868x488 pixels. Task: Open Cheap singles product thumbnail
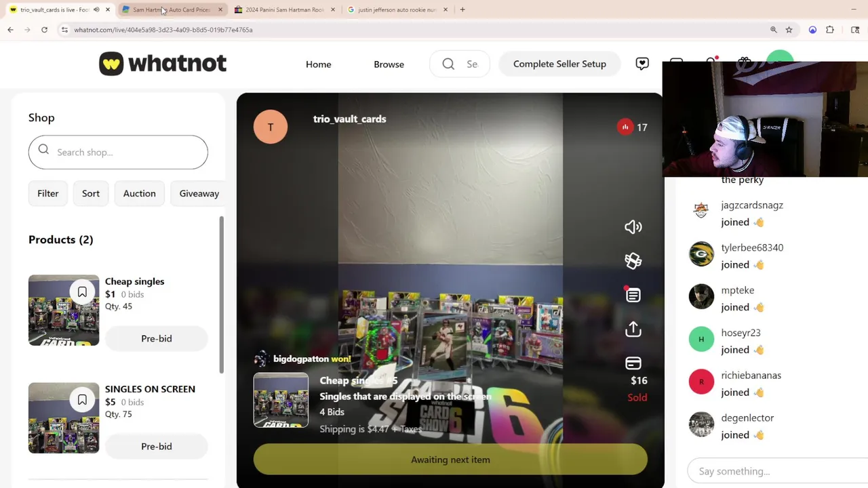click(64, 310)
